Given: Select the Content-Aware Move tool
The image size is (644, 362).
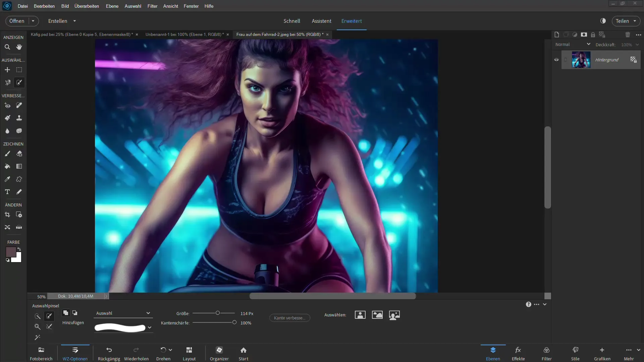Looking at the screenshot, I should coord(7,227).
